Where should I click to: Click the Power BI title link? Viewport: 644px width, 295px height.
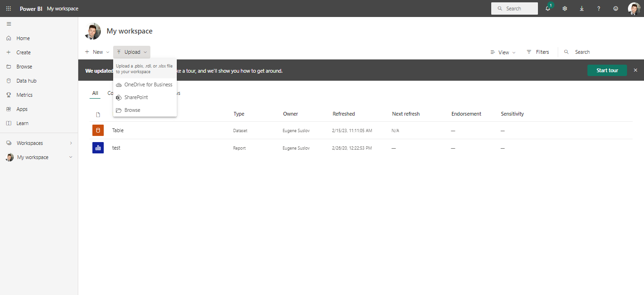tap(31, 8)
